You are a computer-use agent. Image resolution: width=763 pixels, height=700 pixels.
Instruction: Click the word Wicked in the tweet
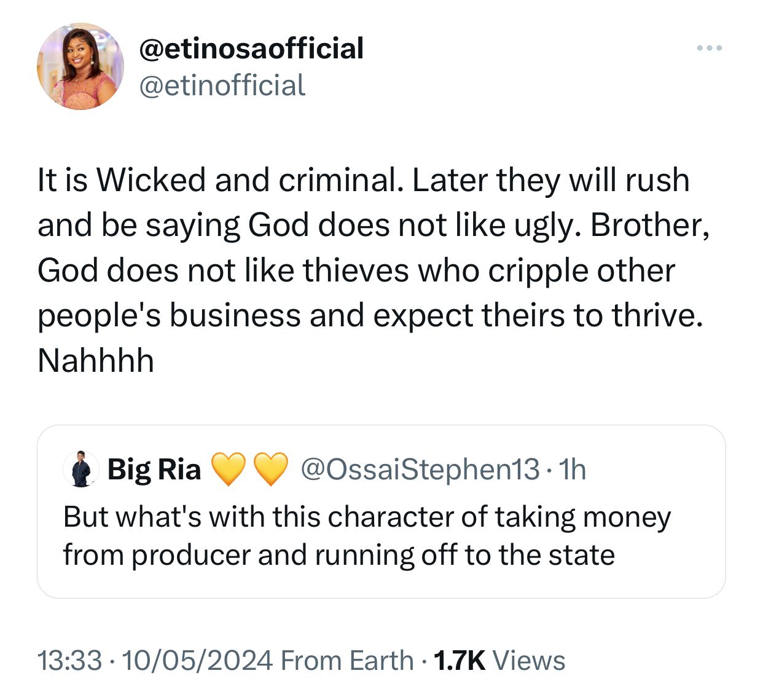(151, 181)
